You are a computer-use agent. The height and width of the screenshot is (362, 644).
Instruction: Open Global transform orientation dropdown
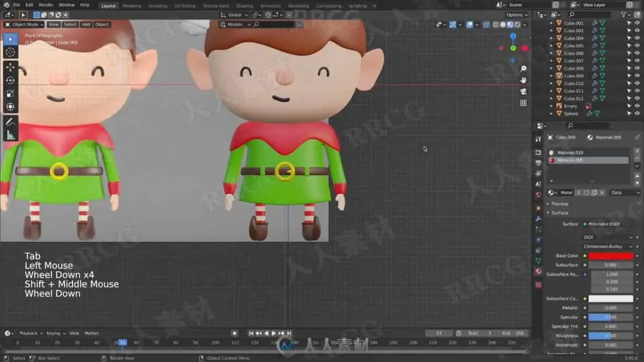235,15
